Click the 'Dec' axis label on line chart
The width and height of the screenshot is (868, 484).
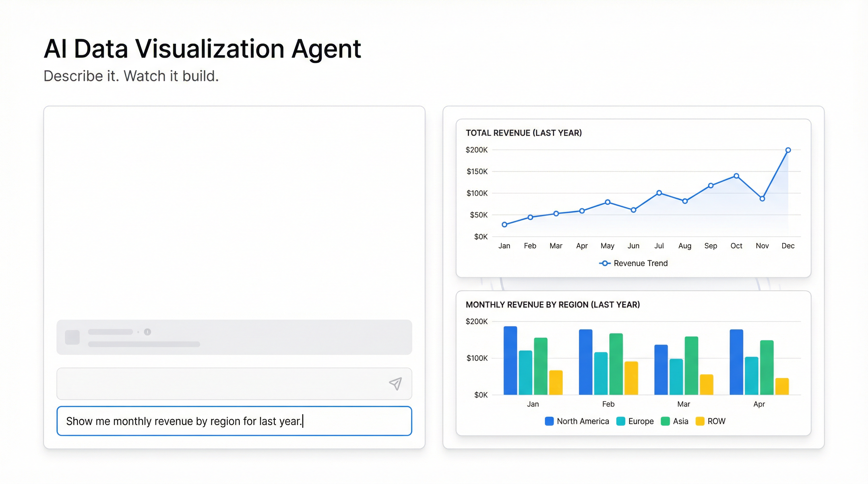788,246
